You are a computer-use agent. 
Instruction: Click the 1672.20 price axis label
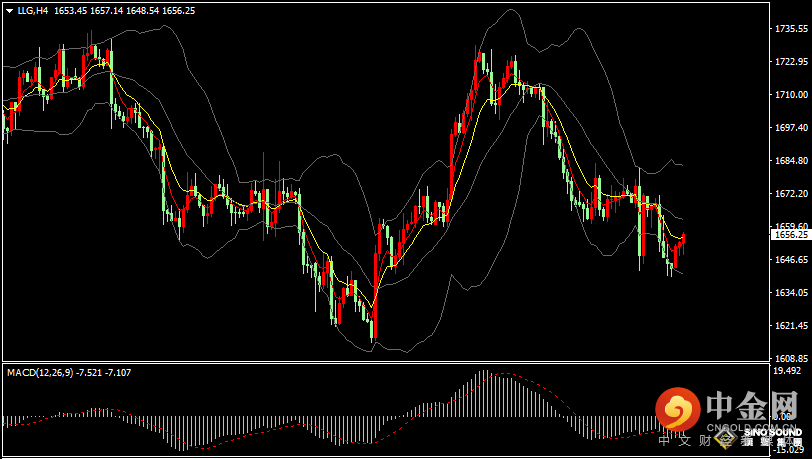[791, 193]
